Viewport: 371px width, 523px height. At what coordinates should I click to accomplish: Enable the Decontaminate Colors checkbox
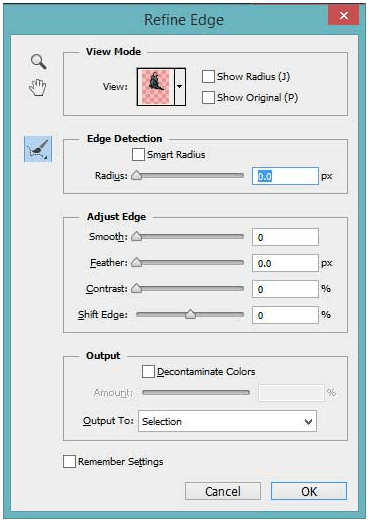click(x=148, y=372)
